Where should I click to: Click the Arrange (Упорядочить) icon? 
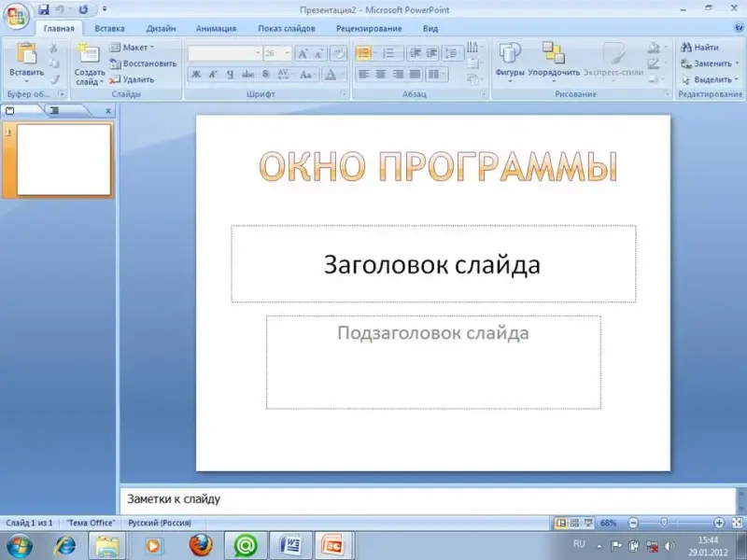(x=553, y=54)
